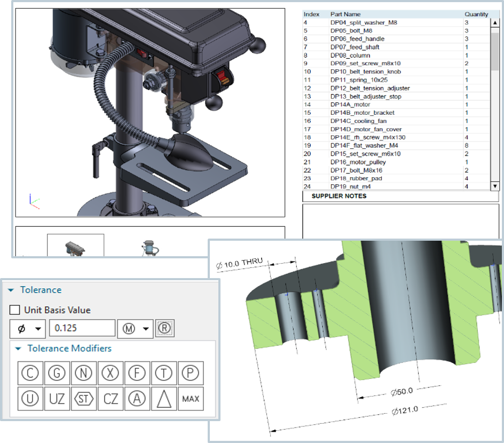Viewport: 504px width, 443px height.
Task: Click the Quantity column header
Action: coord(476,14)
